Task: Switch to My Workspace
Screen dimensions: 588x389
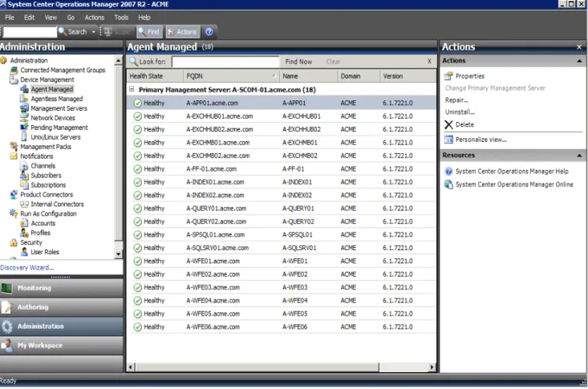Action: [62, 346]
